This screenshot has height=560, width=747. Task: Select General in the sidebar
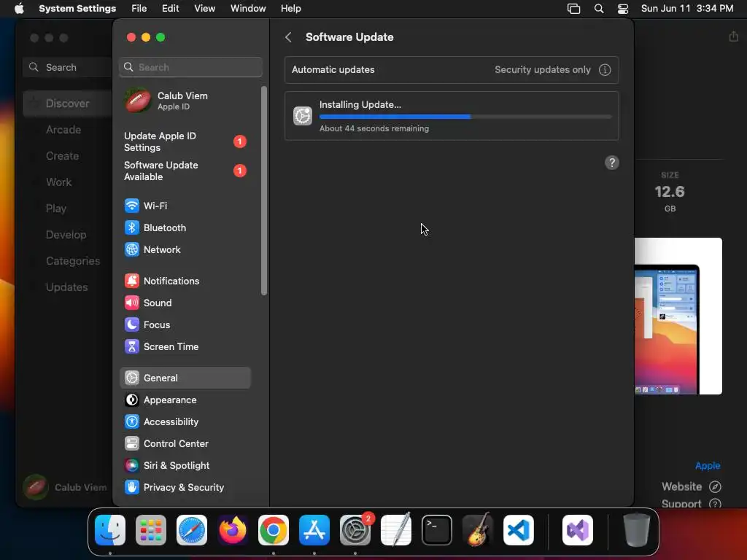(185, 378)
